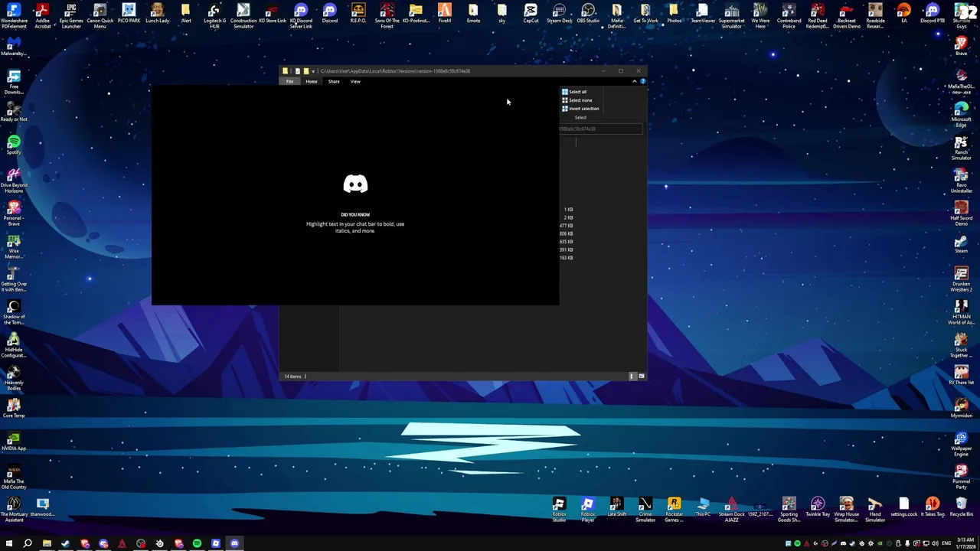
Task: Click the Discord icon in the taskbar
Action: point(234,543)
